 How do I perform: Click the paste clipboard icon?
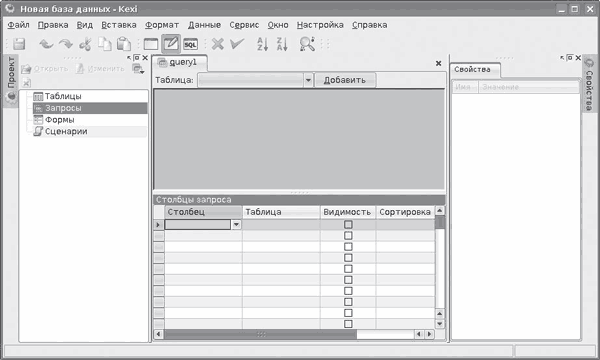tap(124, 44)
